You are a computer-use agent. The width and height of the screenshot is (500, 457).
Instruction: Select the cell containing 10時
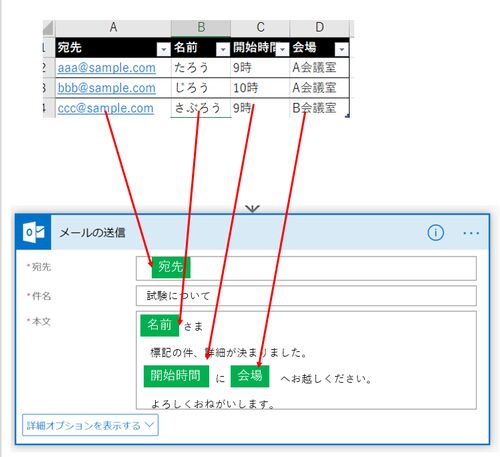coord(260,88)
